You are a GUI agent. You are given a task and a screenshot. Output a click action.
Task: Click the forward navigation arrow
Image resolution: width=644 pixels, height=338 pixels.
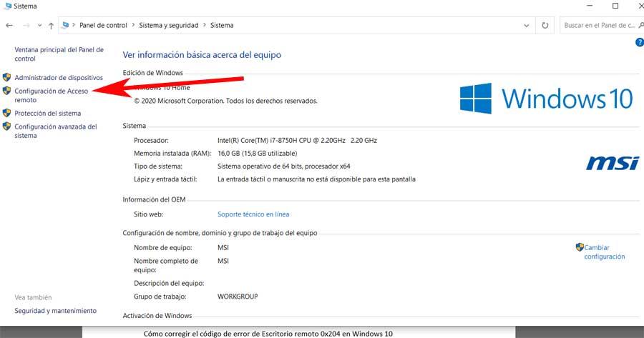pos(26,26)
